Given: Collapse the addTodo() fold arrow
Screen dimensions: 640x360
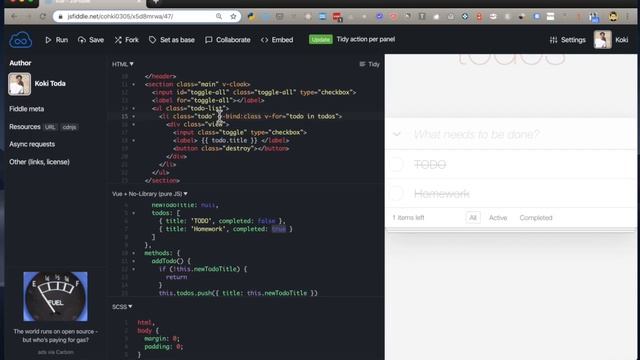Looking at the screenshot, I should pos(134,261).
